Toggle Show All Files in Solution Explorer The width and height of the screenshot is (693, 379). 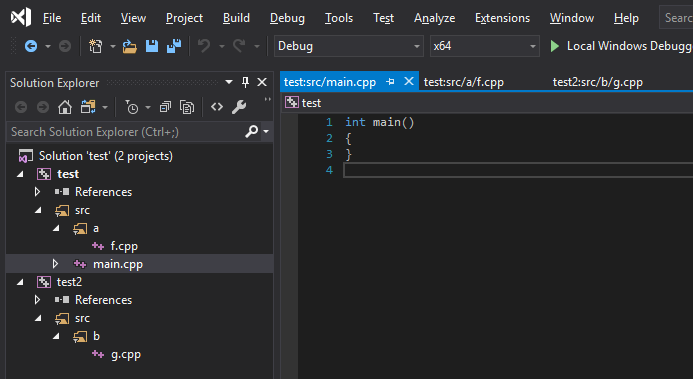click(x=187, y=107)
